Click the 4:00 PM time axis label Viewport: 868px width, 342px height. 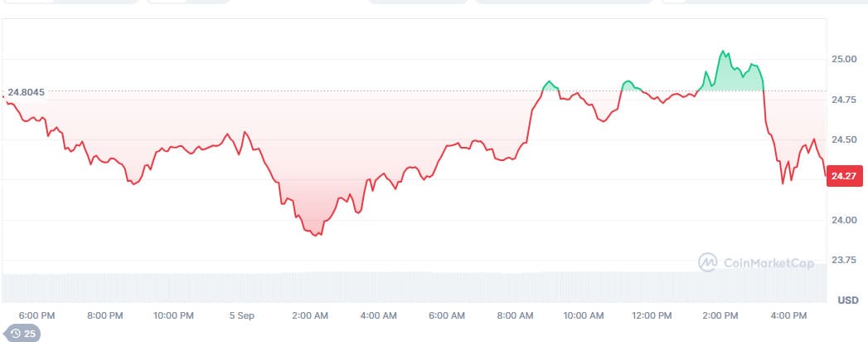pyautogui.click(x=788, y=315)
